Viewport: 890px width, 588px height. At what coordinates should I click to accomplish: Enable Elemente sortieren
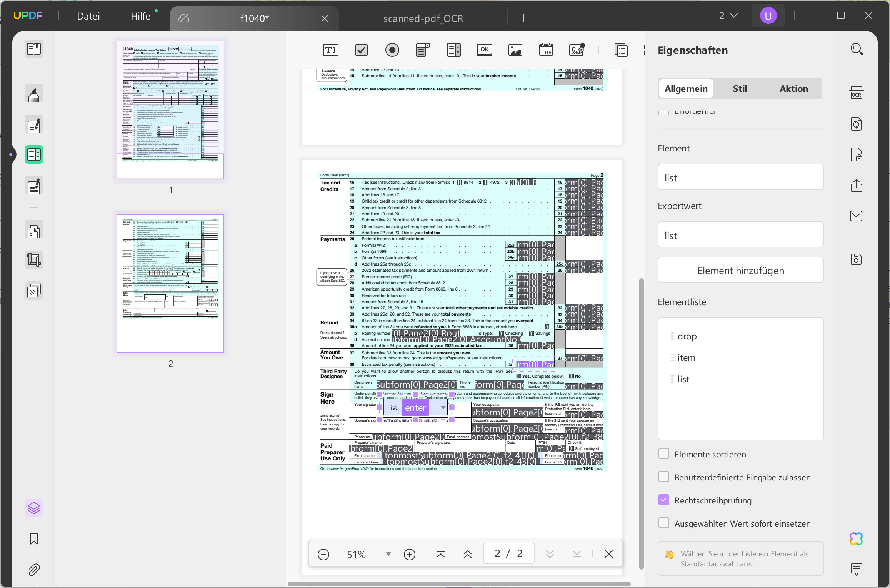(x=664, y=453)
